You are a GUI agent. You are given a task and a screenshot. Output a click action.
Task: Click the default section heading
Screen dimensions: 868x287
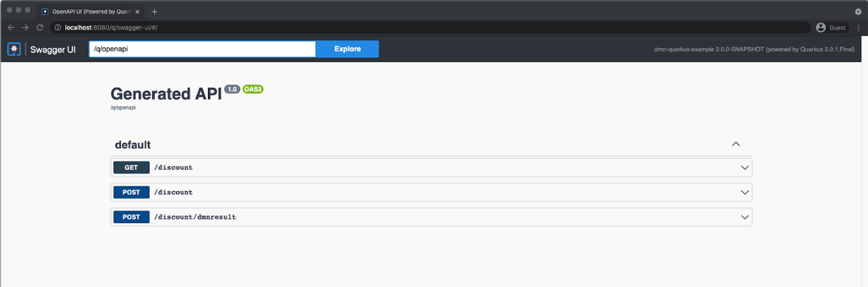click(133, 145)
